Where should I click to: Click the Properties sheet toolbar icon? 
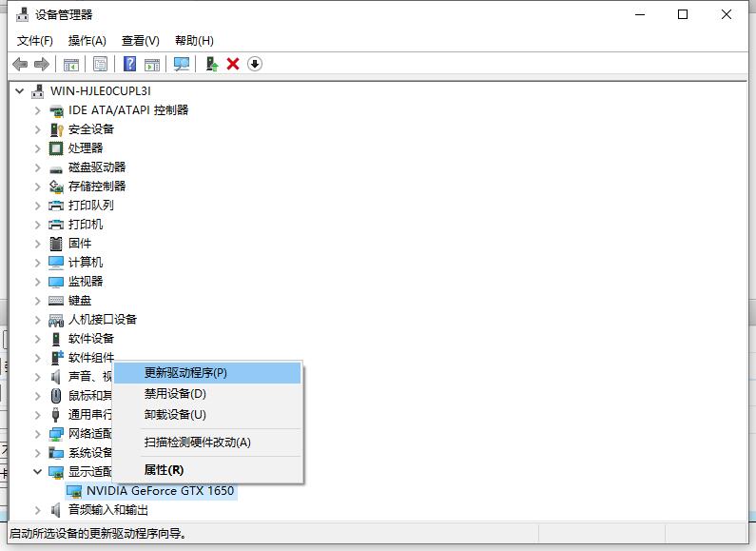(100, 64)
